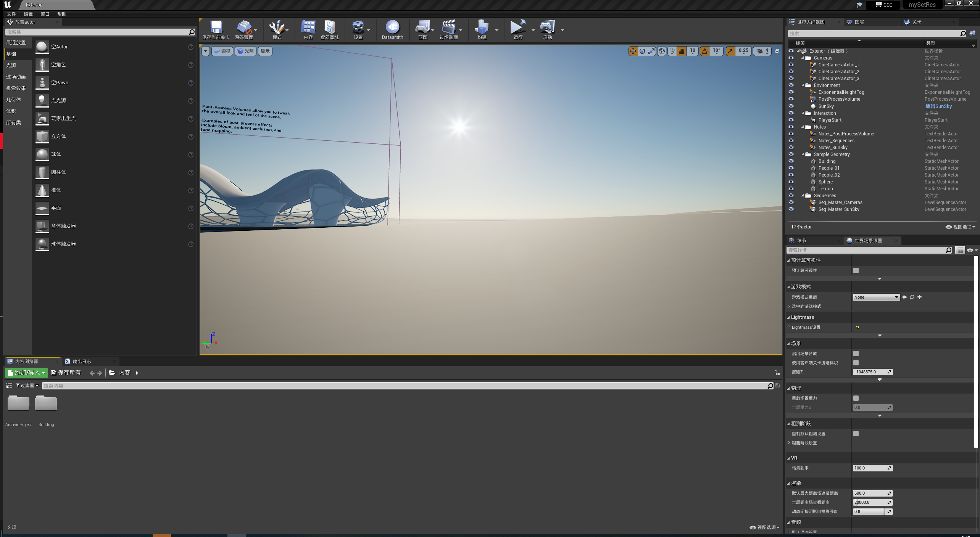The image size is (980, 537).
Task: Toggle world/local coordinate space icon
Action: [x=662, y=51]
